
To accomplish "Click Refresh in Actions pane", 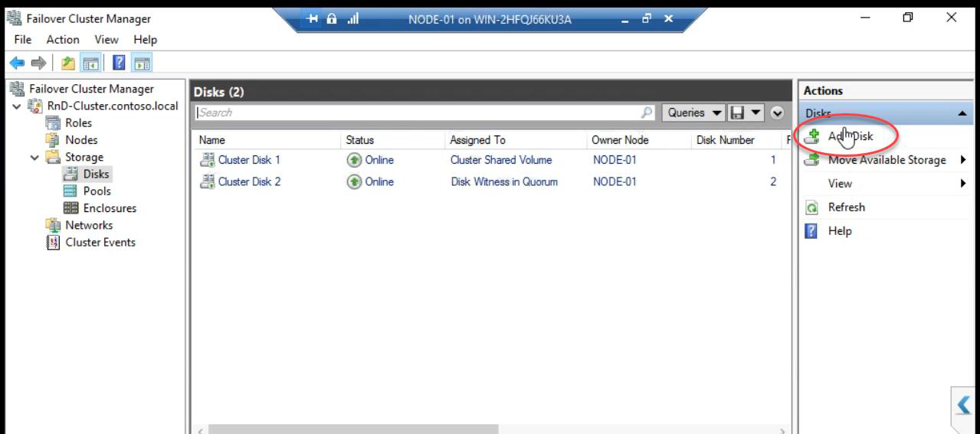I will click(x=846, y=207).
